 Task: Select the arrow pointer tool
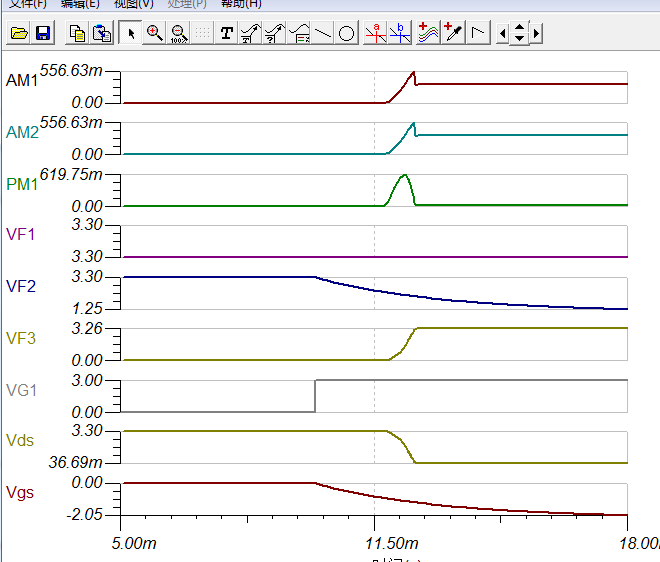(130, 34)
